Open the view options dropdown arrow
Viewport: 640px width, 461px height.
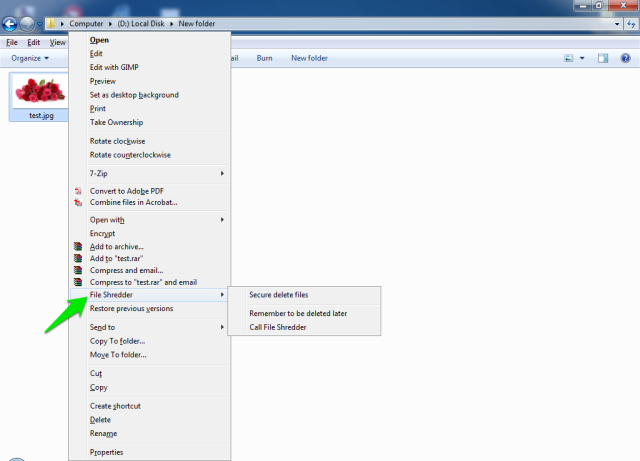coord(582,59)
